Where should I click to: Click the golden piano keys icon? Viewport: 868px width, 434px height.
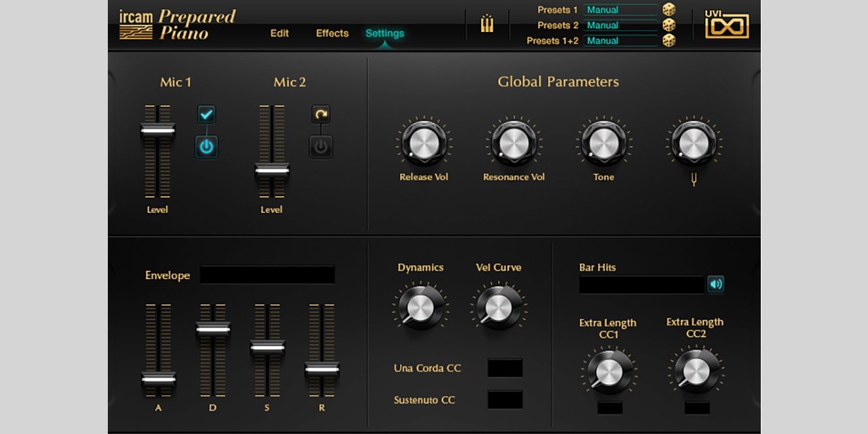coord(487,25)
